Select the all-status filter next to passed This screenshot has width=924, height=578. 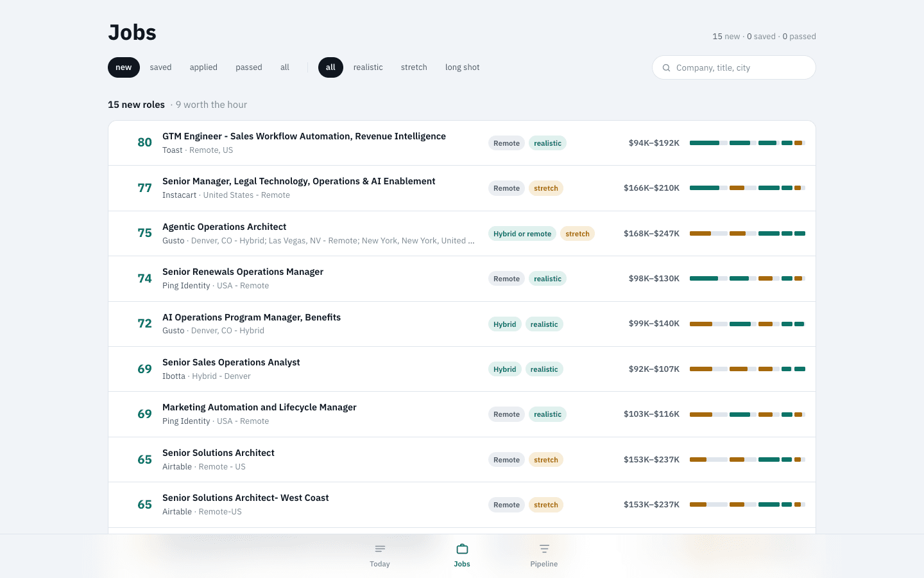[x=285, y=67]
